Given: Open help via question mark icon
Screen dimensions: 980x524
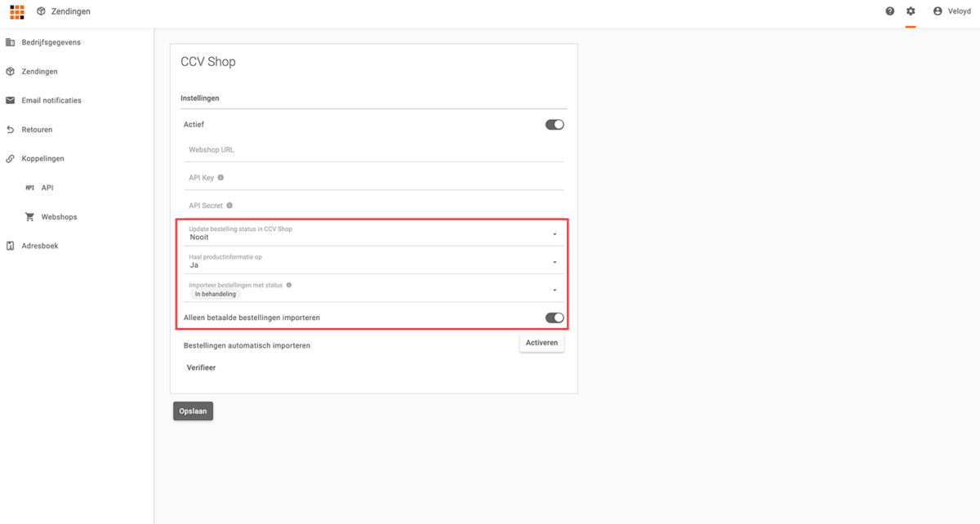Looking at the screenshot, I should tap(890, 11).
